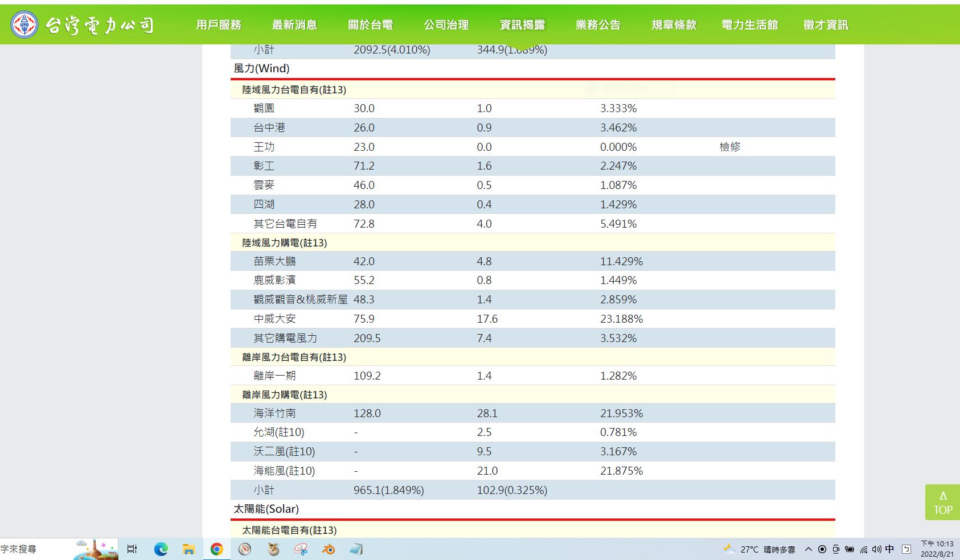Select the 離岸風力台電自有(註13) subheading
This screenshot has height=560, width=960.
(294, 357)
